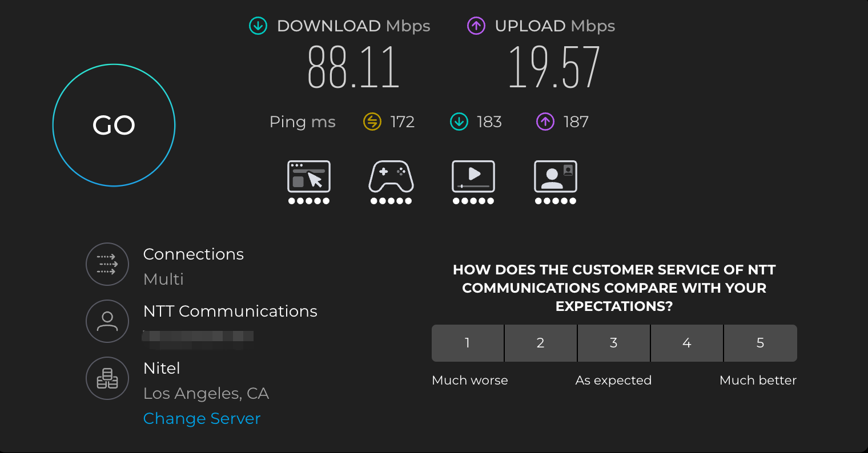Rate customer service 1 Much worse
This screenshot has height=453, width=868.
tap(468, 343)
